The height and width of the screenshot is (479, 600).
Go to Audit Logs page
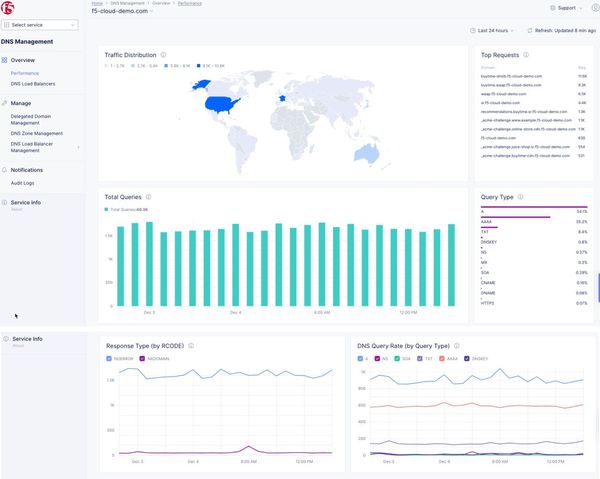[x=22, y=183]
